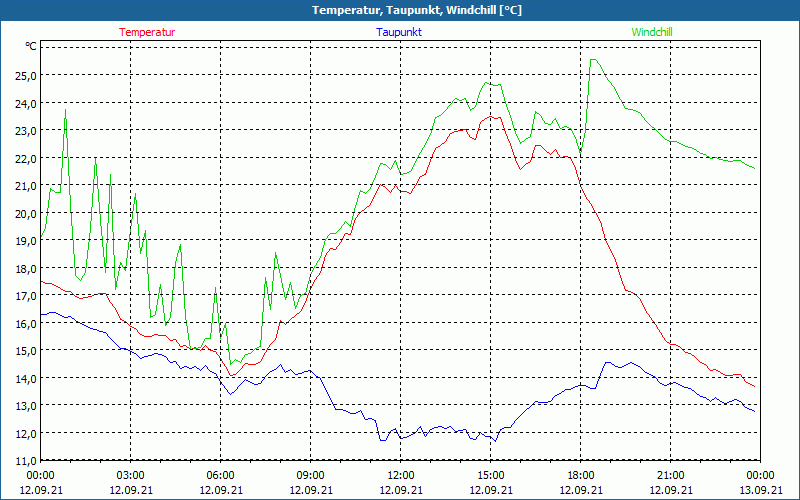Image resolution: width=800 pixels, height=500 pixels.
Task: Click the 21,0 y-axis value
Action: coord(26,186)
